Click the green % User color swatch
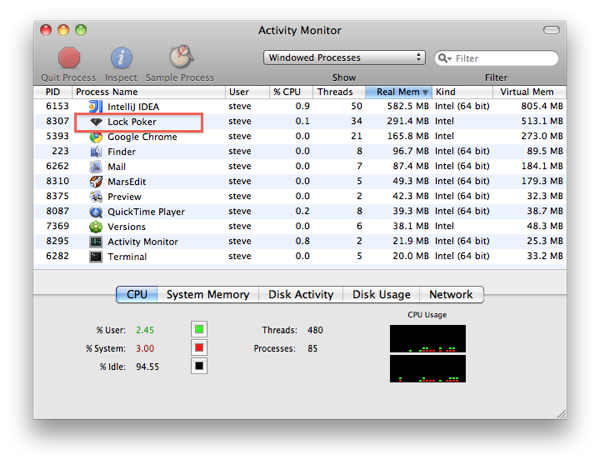The width and height of the screenshot is (600, 465). [x=199, y=329]
